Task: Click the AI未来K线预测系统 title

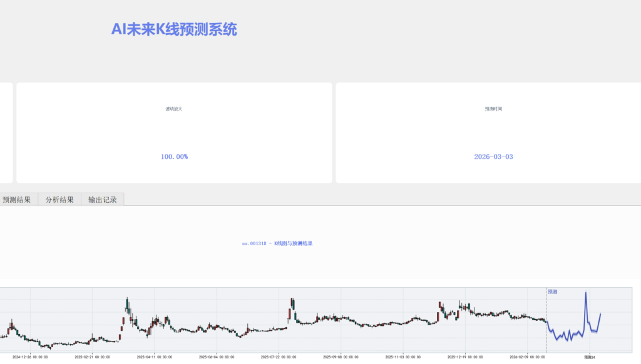Action: [x=174, y=29]
